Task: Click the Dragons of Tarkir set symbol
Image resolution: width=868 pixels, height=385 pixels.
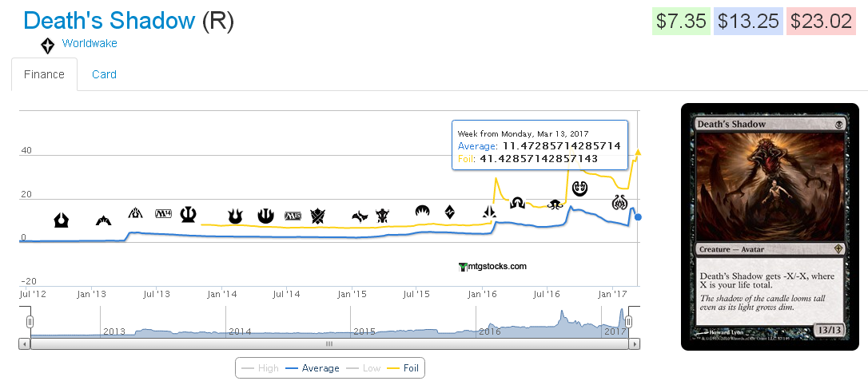Action: (383, 215)
